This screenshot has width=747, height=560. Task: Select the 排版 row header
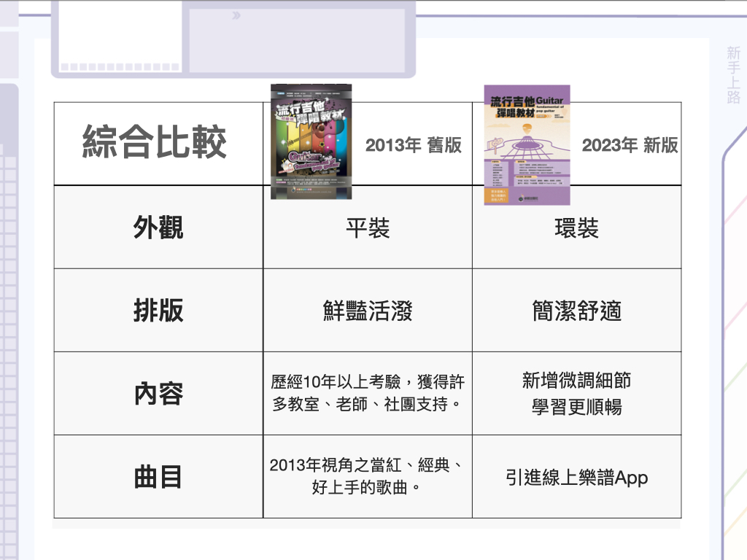coord(158,311)
